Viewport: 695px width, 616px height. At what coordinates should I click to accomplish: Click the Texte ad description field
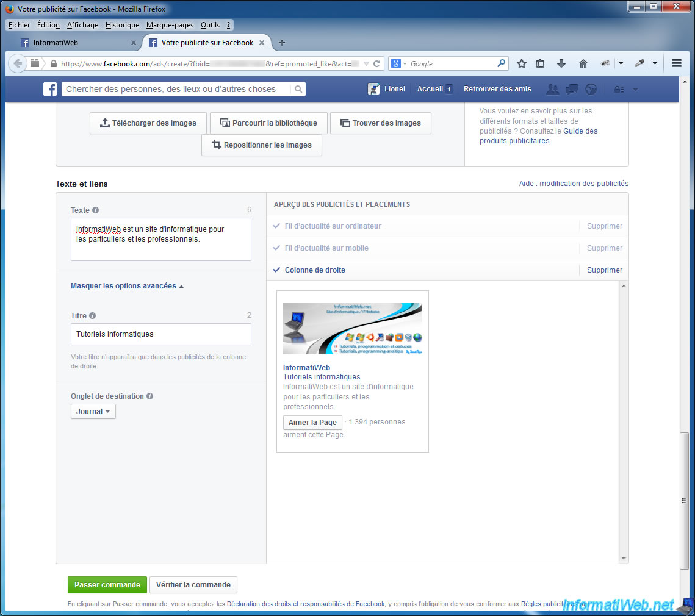click(x=161, y=239)
